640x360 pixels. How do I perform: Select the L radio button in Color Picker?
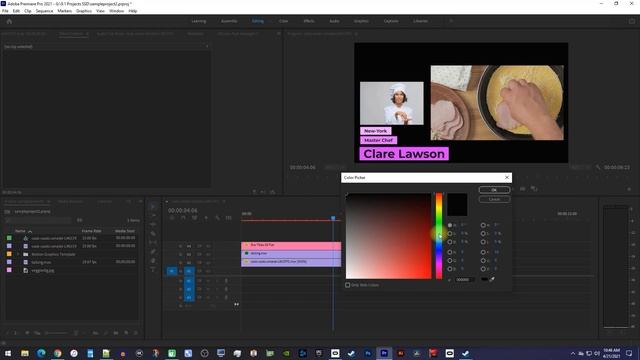pyautogui.click(x=483, y=242)
